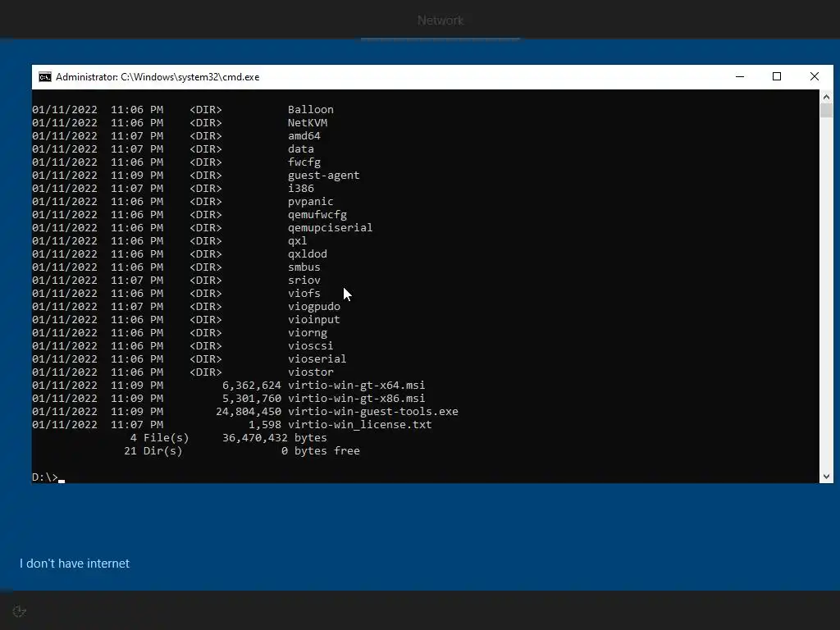Click the qxldod directory name
Image resolution: width=840 pixels, height=630 pixels.
coord(308,254)
